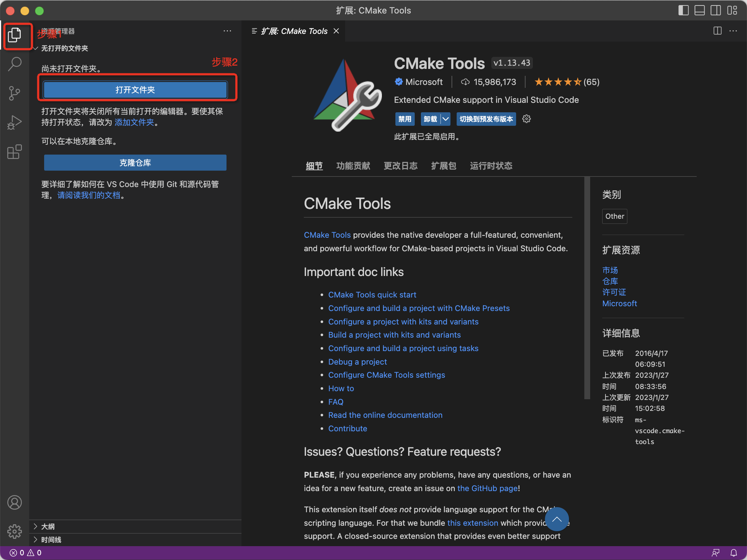Viewport: 747px width, 560px height.
Task: Click the version badge v1.13.43
Action: pyautogui.click(x=512, y=63)
